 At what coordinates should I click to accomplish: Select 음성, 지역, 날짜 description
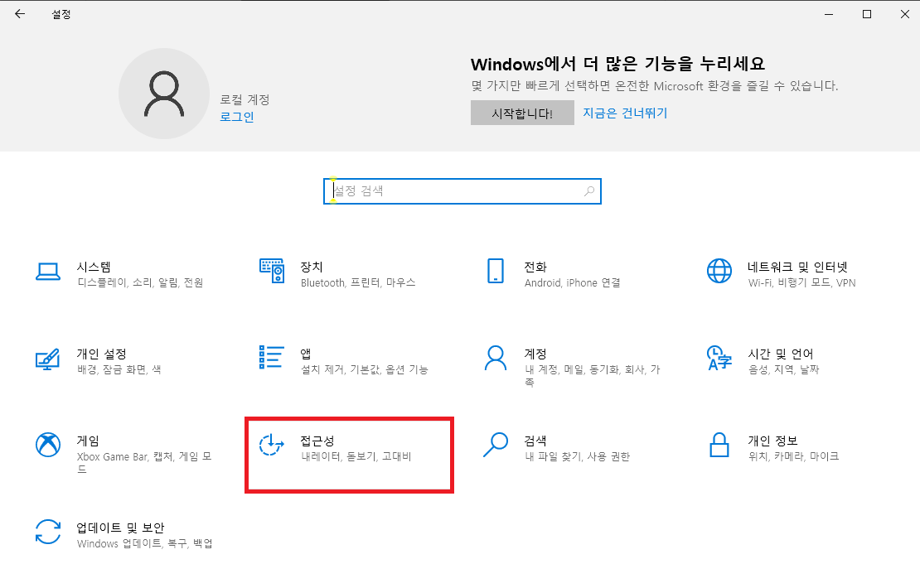784,369
